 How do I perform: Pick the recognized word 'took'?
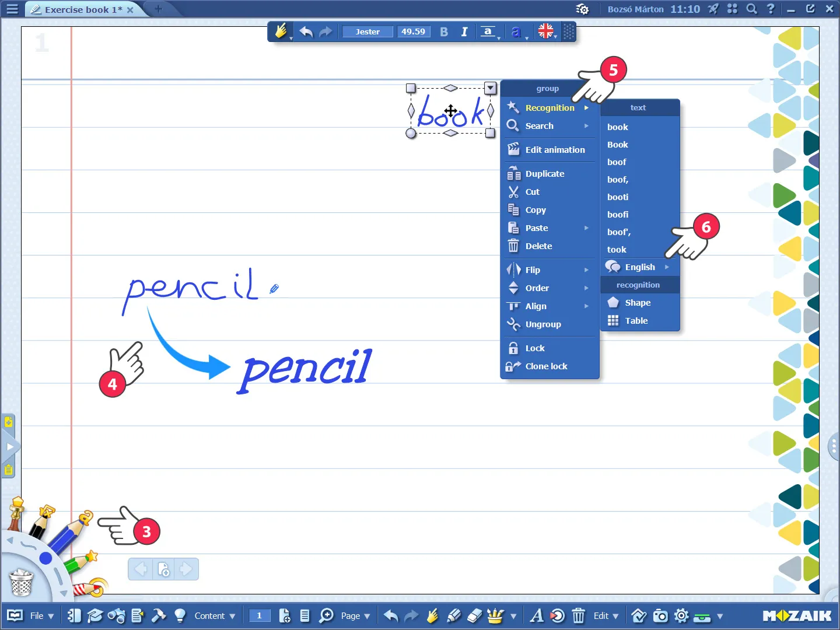[617, 250]
